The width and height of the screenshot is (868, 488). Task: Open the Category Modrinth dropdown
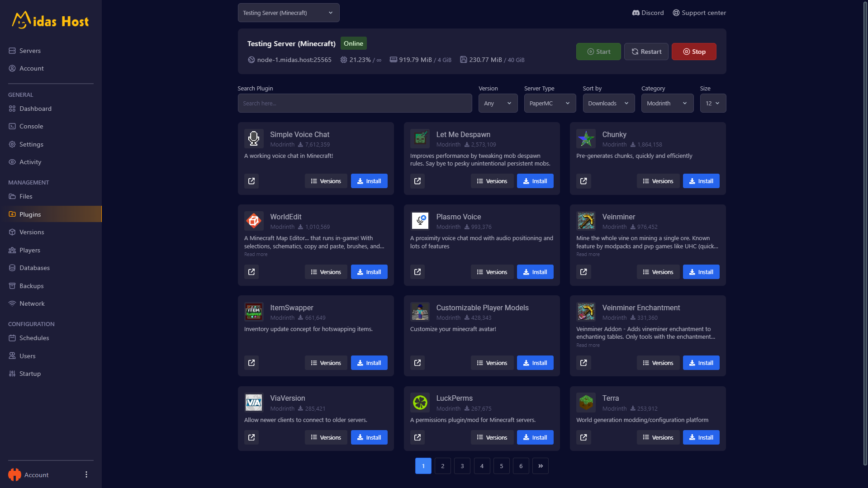coord(667,103)
